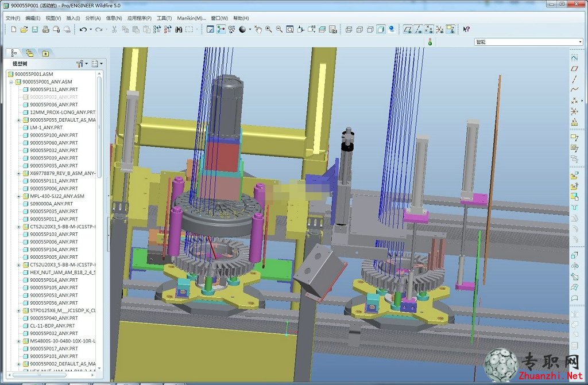588x385 pixels.
Task: Click the Redo arrow icon
Action: pyautogui.click(x=99, y=29)
